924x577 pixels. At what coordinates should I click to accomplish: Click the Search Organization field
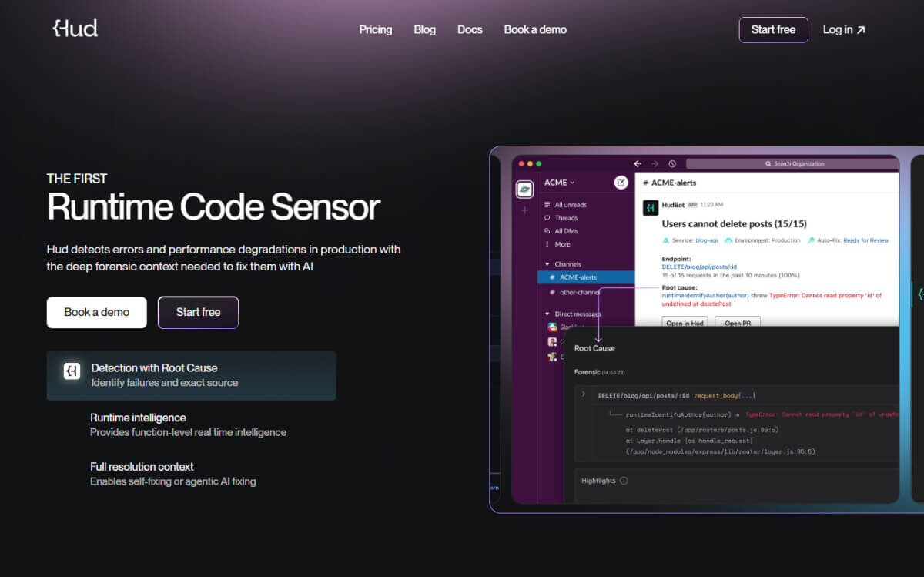792,164
